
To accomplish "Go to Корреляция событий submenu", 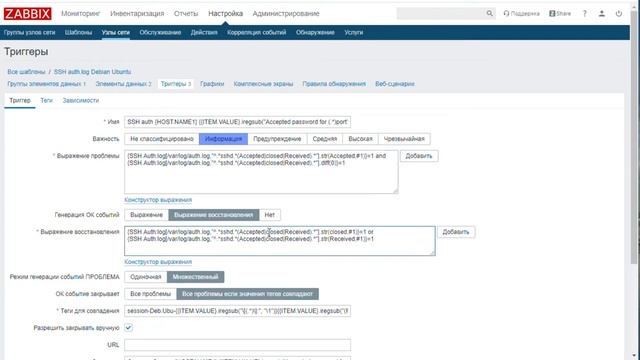I will [x=257, y=32].
